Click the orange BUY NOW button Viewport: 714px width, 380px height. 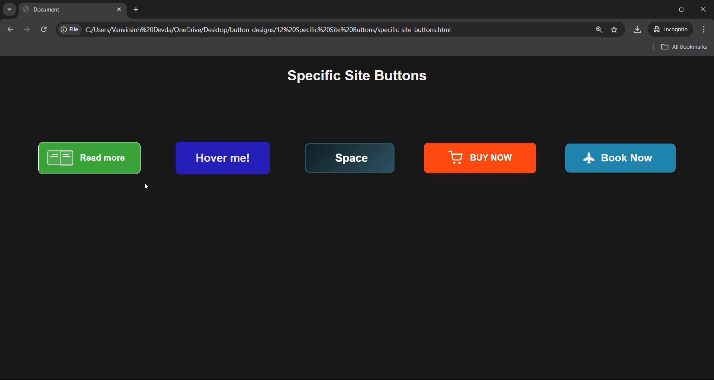(480, 158)
